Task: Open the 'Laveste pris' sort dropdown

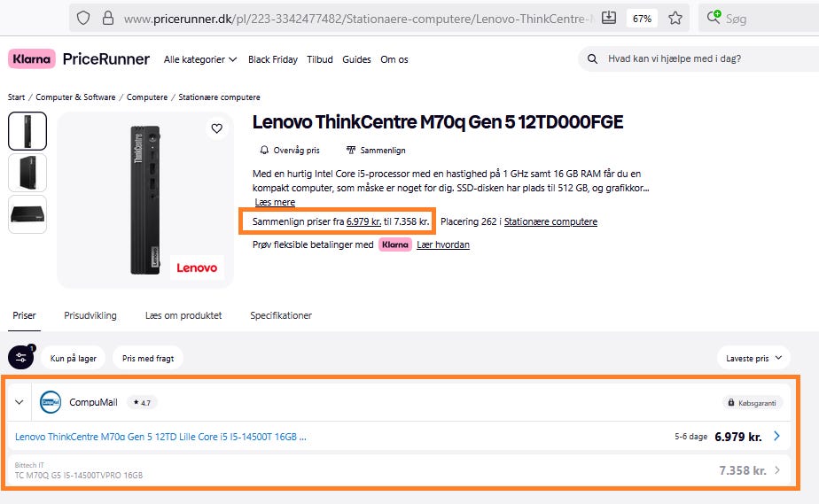Action: pos(753,358)
